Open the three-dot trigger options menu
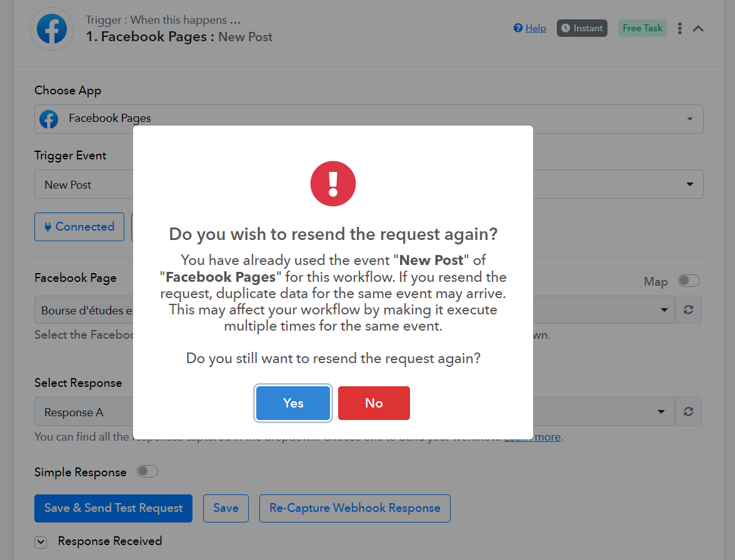Screen dimensions: 735x560 point(680,28)
